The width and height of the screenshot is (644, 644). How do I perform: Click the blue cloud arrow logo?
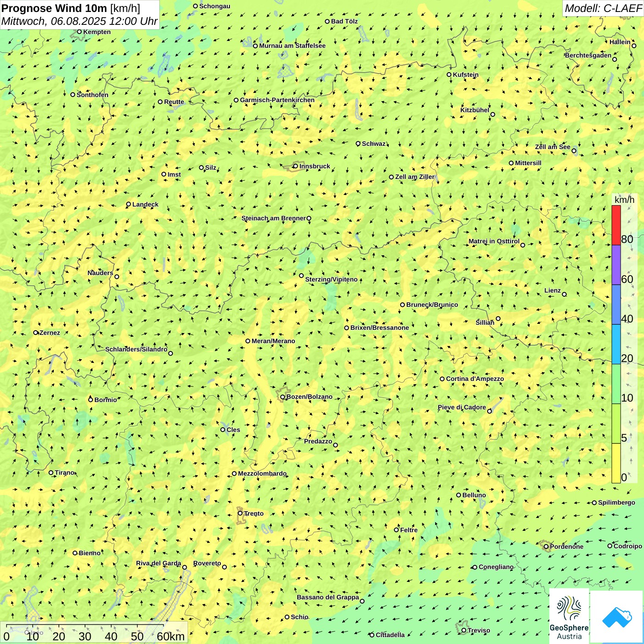pos(616,617)
